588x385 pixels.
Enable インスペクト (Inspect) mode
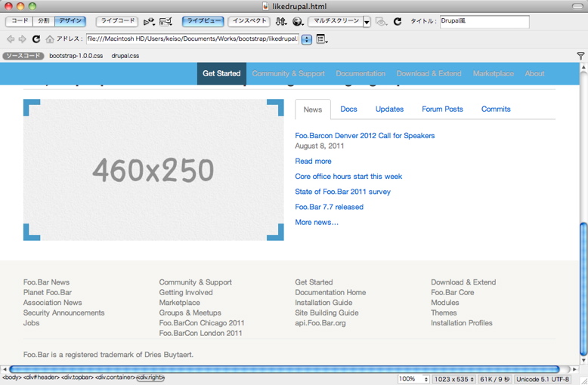[249, 22]
